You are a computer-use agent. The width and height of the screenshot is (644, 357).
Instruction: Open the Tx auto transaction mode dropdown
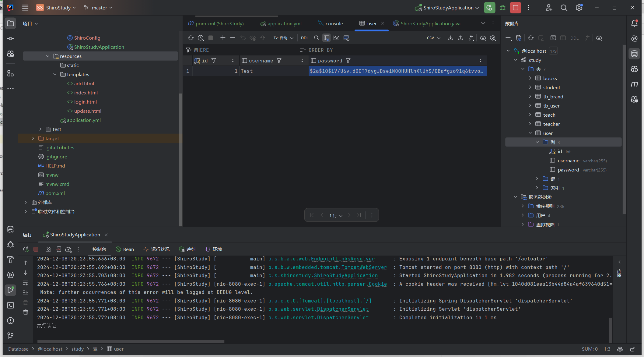[283, 38]
